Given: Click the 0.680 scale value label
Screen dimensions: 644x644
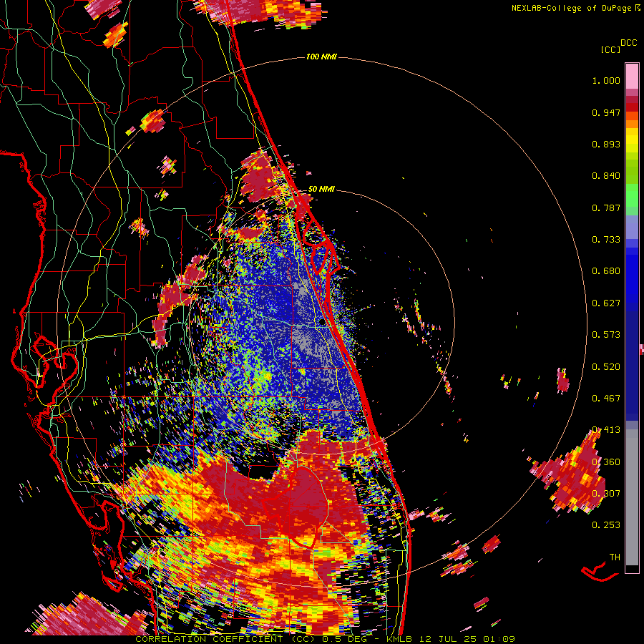Looking at the screenshot, I should tap(606, 271).
